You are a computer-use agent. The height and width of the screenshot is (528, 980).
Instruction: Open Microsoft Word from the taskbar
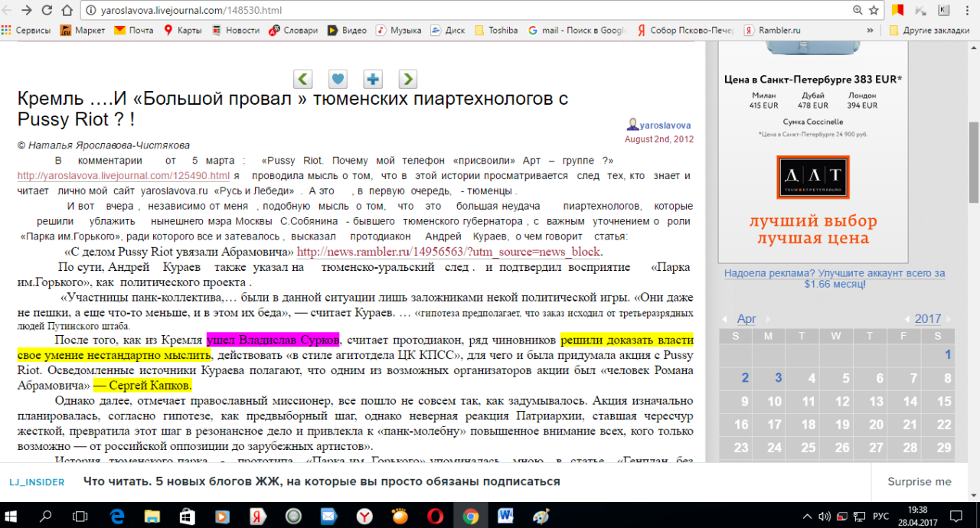(505, 516)
